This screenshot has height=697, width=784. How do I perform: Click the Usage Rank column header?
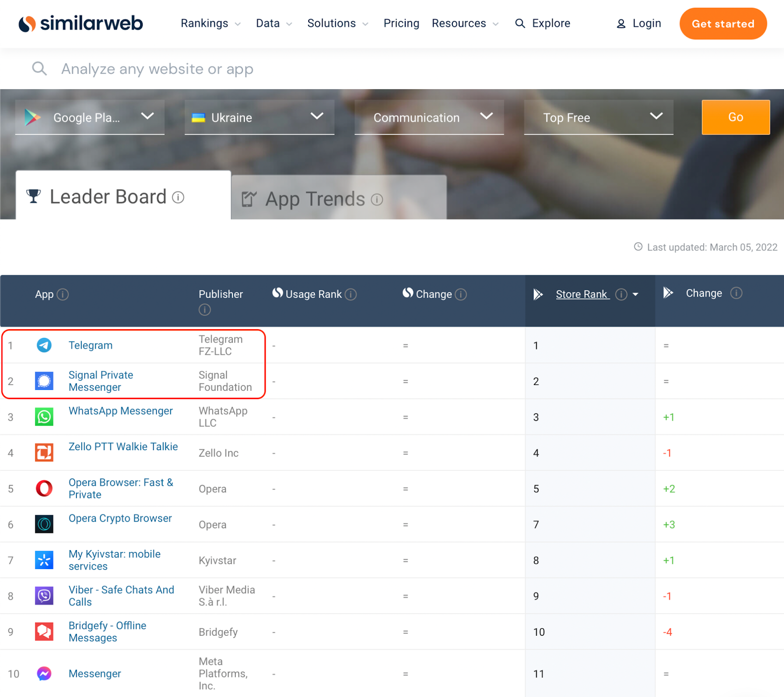pos(314,294)
